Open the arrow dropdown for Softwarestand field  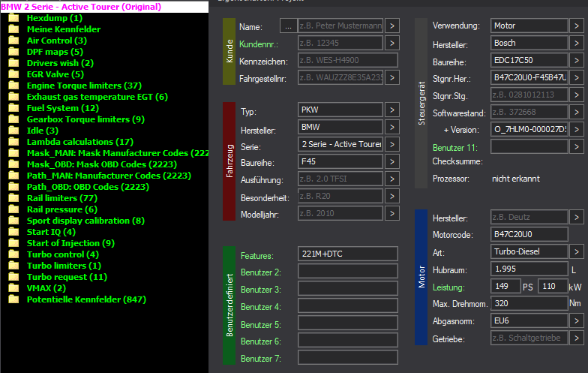576,113
